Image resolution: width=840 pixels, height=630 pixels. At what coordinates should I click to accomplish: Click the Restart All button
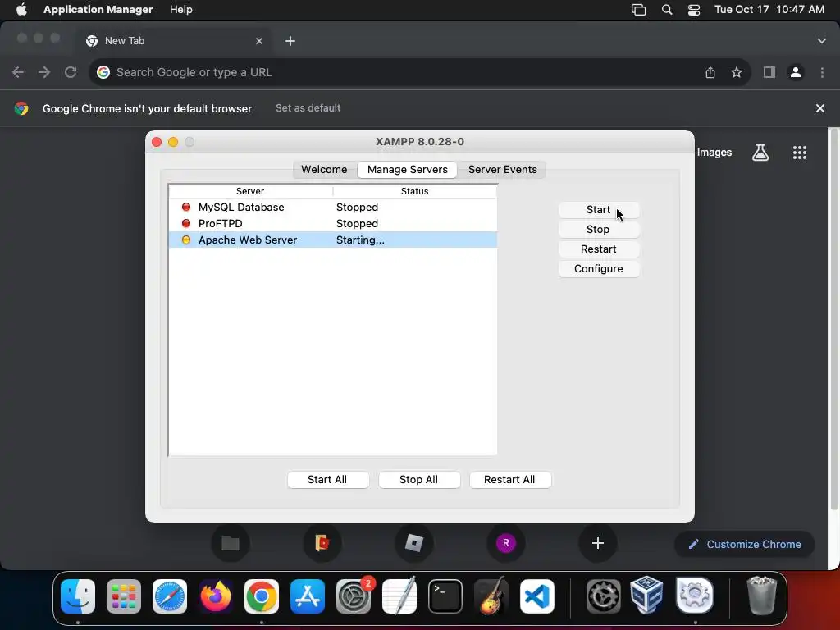click(509, 480)
